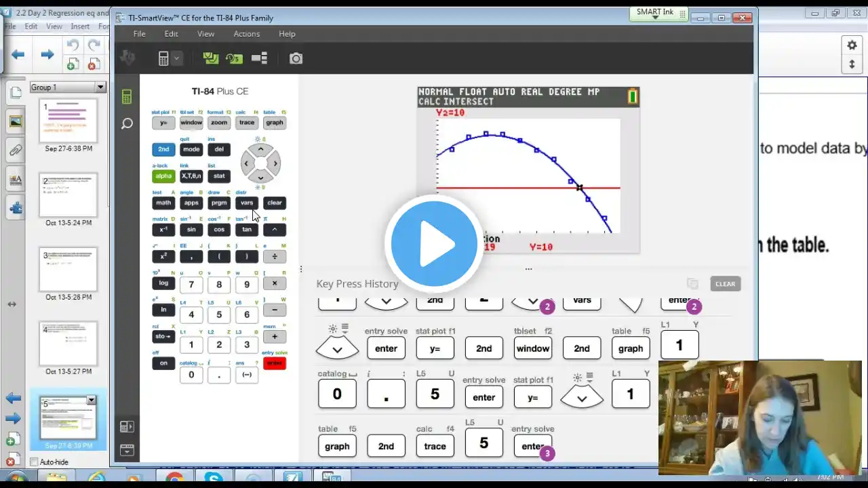Toggle the Auto-hide checkbox

pyautogui.click(x=34, y=462)
